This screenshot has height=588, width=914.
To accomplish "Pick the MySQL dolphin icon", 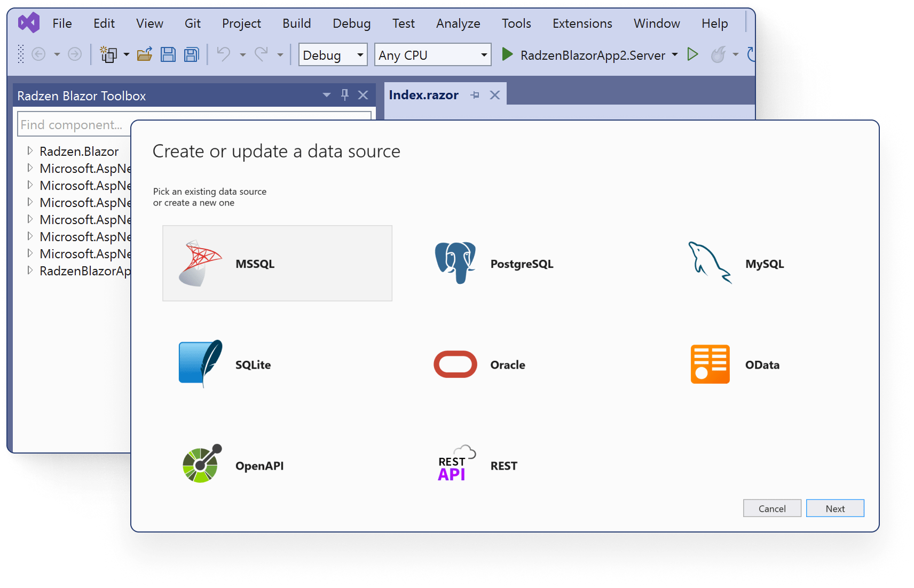I will tap(710, 263).
